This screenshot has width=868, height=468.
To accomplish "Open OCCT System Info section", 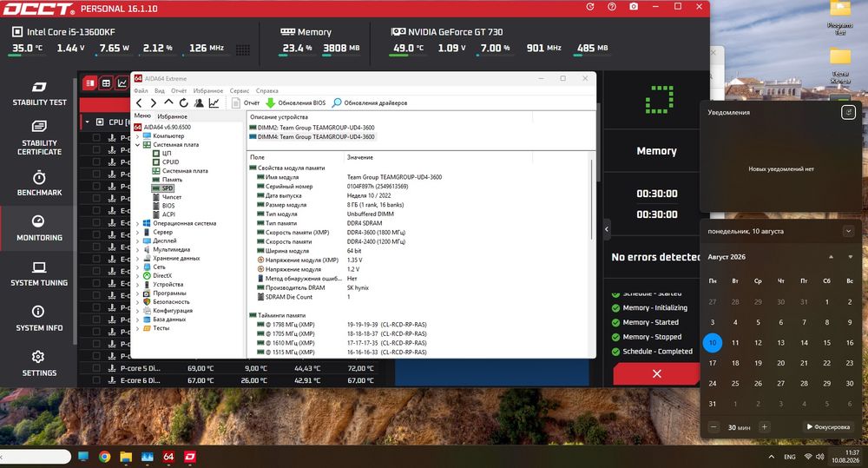I will coord(39,319).
